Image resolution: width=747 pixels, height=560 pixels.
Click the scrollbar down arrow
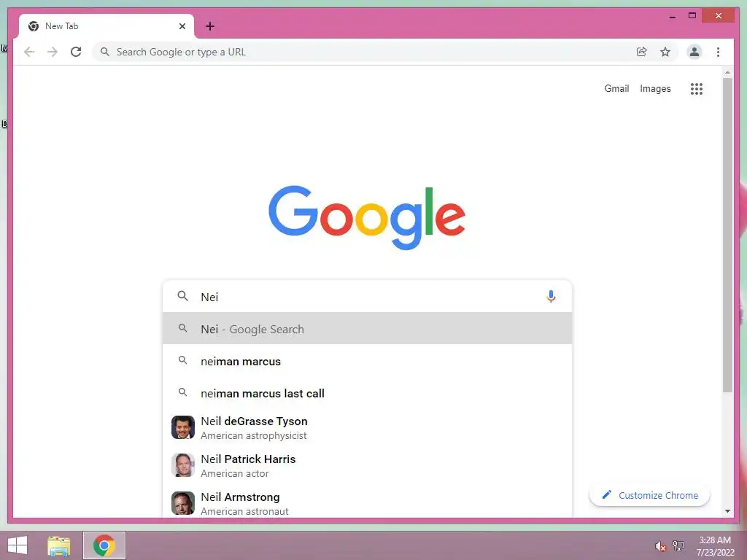pos(727,511)
